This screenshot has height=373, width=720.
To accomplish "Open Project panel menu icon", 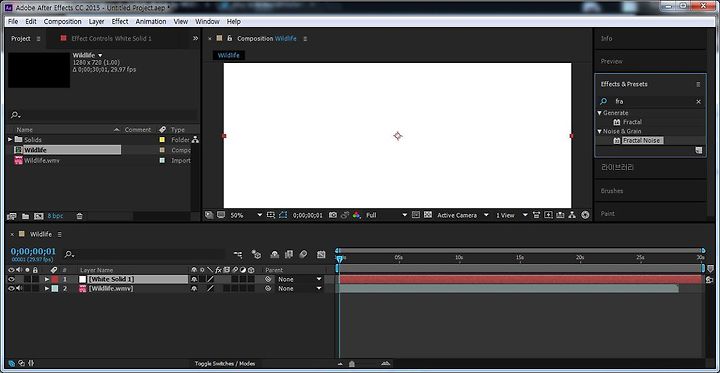I will coord(39,39).
